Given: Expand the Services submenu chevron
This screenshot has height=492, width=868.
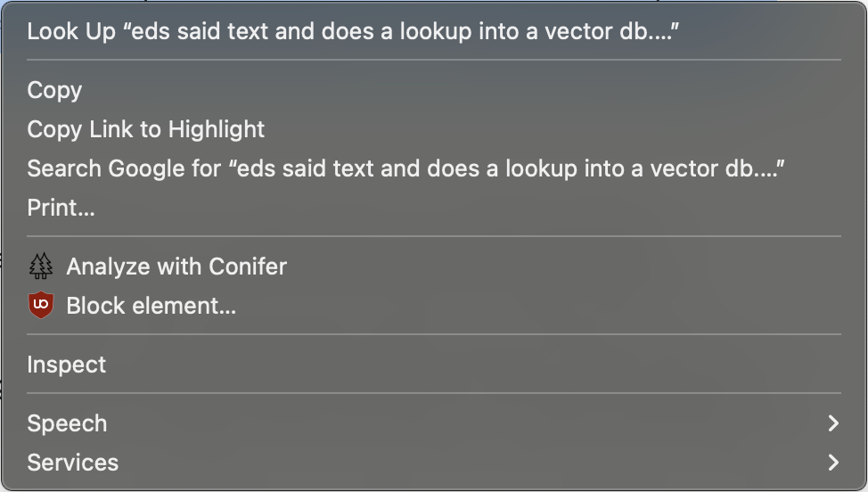Looking at the screenshot, I should click(x=833, y=462).
